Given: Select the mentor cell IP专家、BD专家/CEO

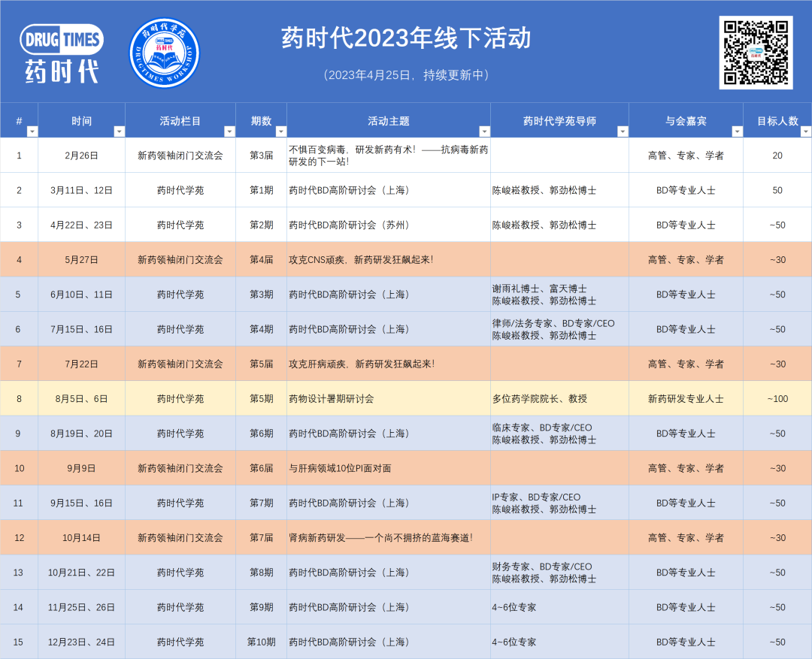Looking at the screenshot, I should 560,503.
